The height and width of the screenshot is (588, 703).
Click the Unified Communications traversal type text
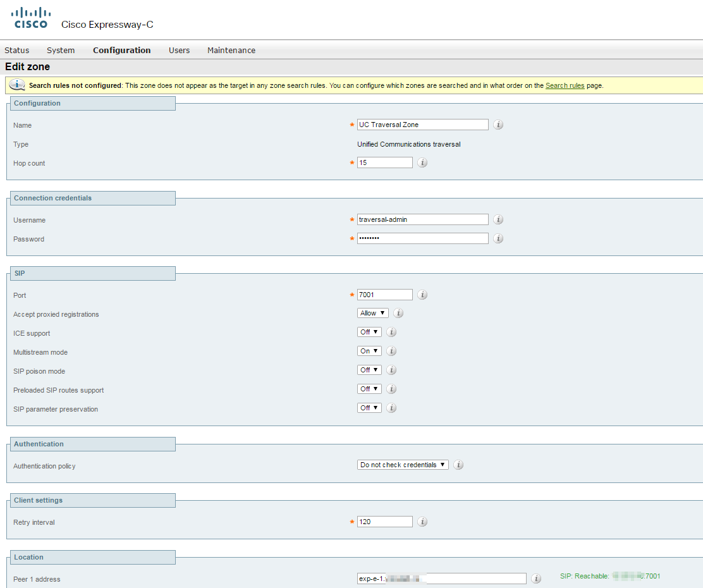(x=409, y=144)
